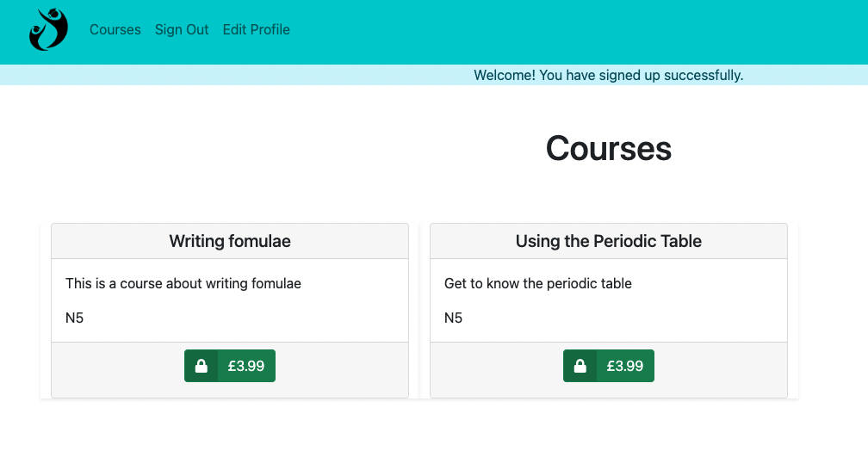Viewport: 868px width, 451px height.
Task: Click the site logo icon
Action: pos(48,30)
